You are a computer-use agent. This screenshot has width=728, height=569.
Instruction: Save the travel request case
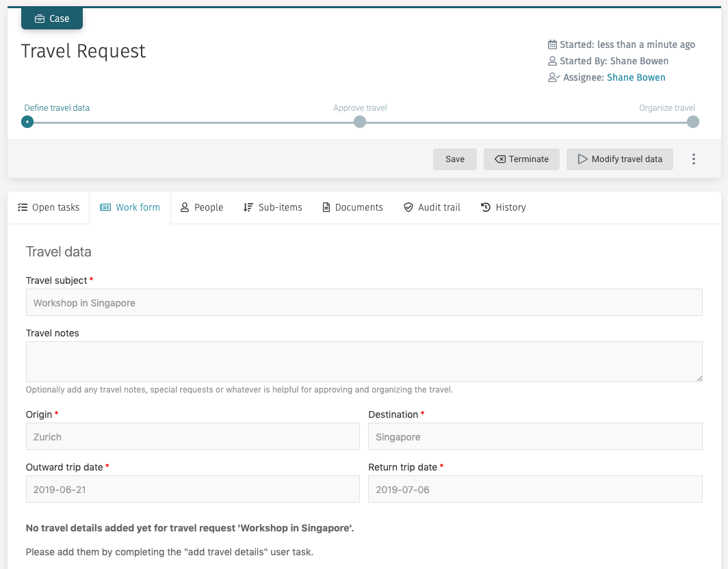pyautogui.click(x=455, y=159)
